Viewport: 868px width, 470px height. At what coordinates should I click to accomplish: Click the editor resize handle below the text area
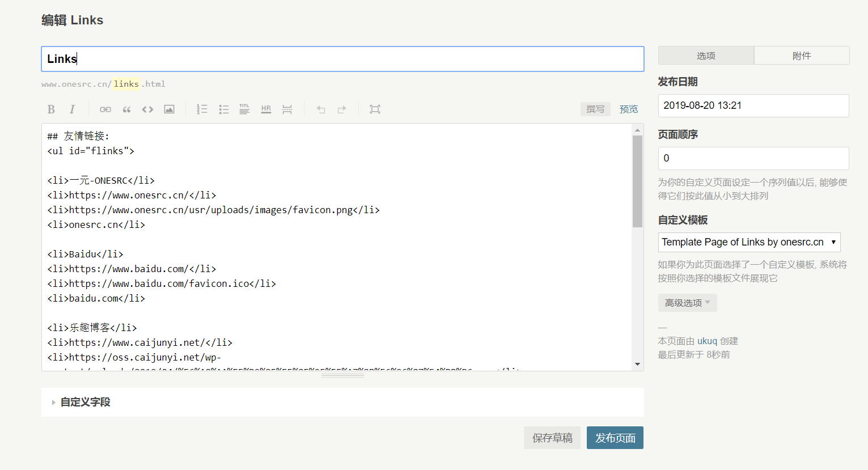point(342,375)
